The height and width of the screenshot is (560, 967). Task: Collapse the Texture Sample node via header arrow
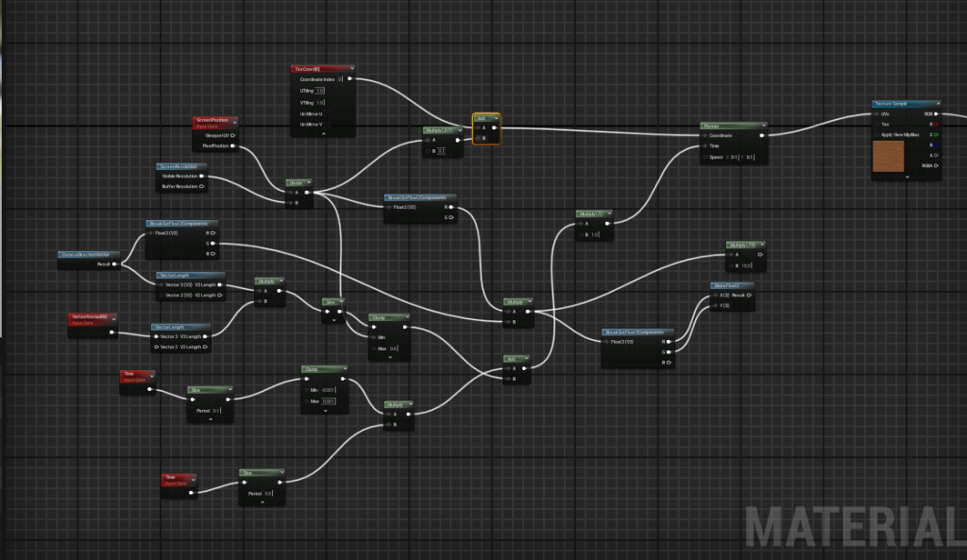938,104
